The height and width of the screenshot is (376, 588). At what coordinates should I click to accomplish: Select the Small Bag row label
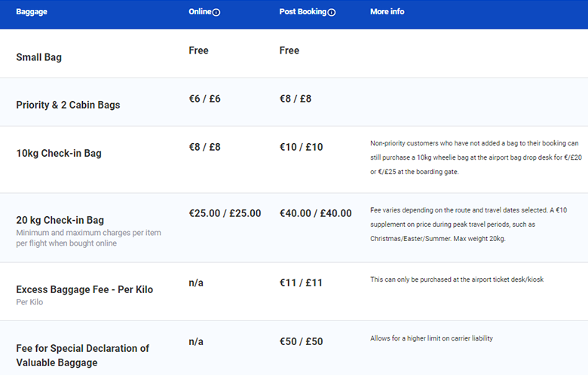(38, 57)
